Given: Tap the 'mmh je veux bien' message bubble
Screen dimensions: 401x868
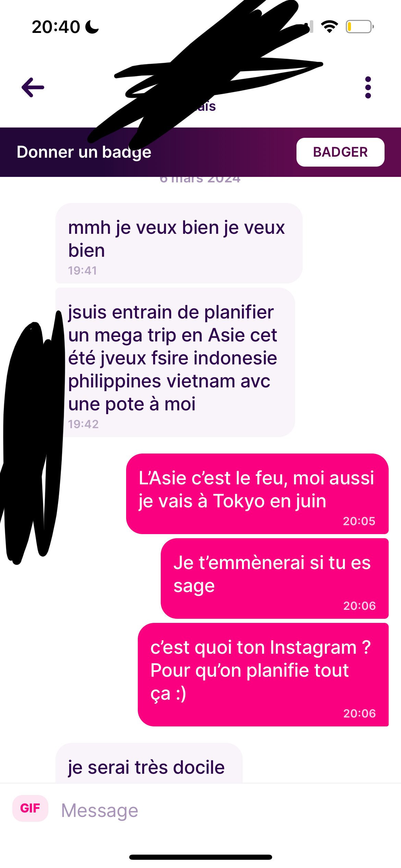Looking at the screenshot, I should point(179,243).
